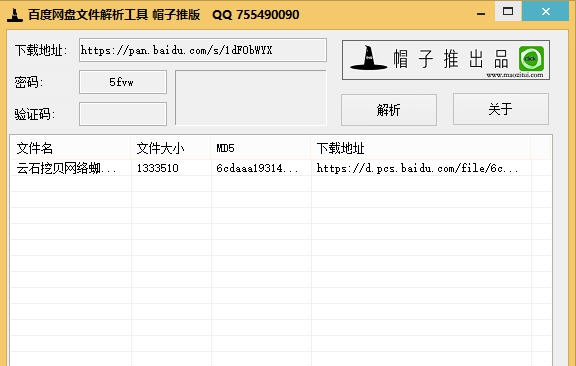Click the file size value 1333510
The image size is (576, 366).
[x=158, y=168]
